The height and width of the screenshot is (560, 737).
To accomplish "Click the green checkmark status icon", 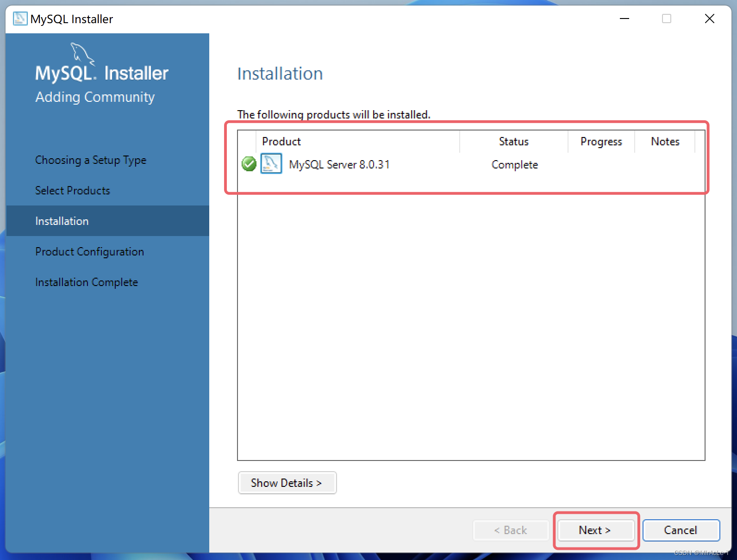I will (x=249, y=164).
